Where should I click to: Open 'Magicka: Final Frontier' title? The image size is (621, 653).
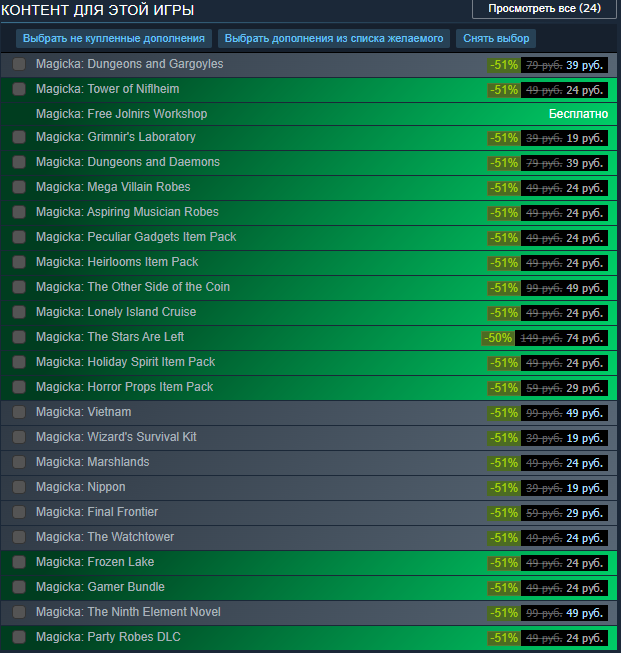pos(97,512)
